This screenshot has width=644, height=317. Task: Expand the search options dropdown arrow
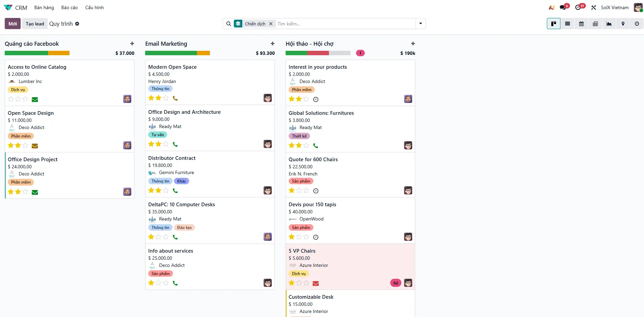pyautogui.click(x=421, y=24)
